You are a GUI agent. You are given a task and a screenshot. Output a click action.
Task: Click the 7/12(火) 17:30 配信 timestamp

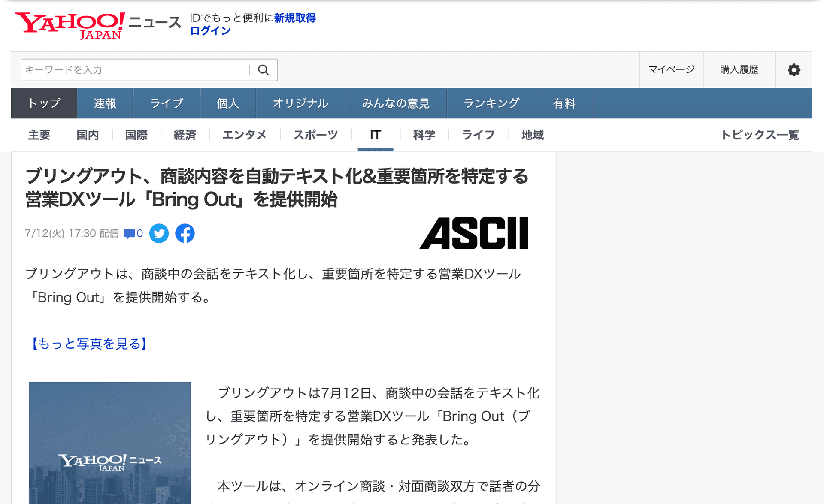72,233
